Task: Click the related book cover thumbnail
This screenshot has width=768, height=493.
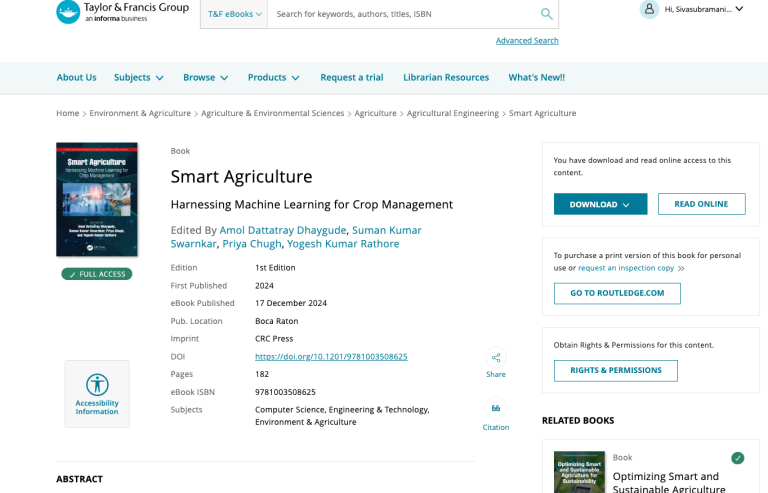Action: click(579, 472)
